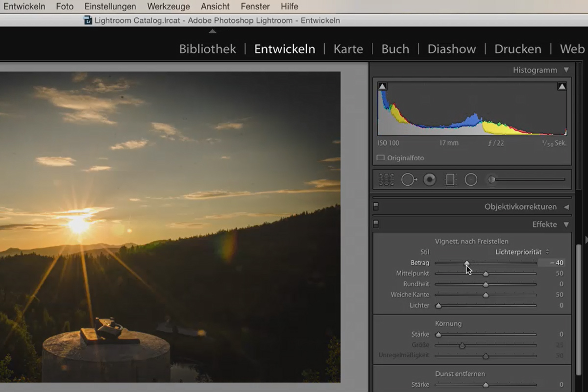Expand the Objektivkorrekturen panel

click(566, 207)
